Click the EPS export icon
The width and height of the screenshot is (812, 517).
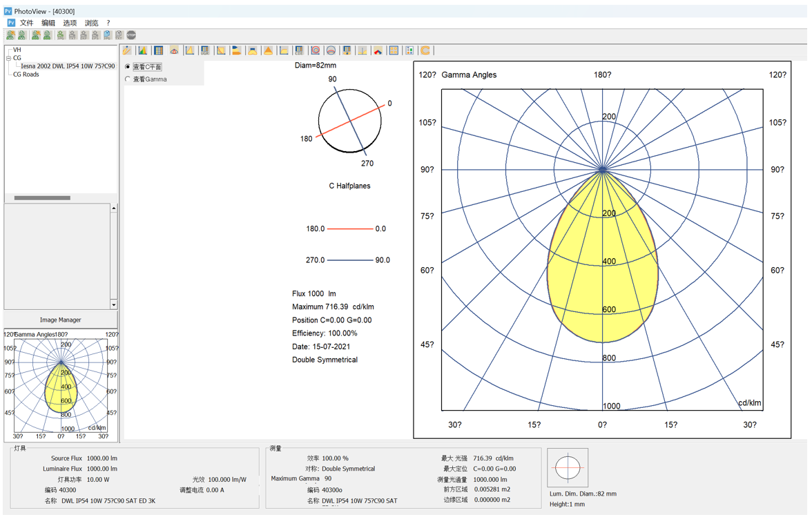point(96,35)
